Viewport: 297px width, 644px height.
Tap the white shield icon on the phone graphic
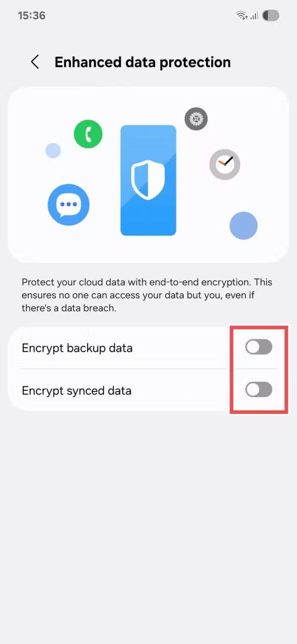(x=148, y=180)
